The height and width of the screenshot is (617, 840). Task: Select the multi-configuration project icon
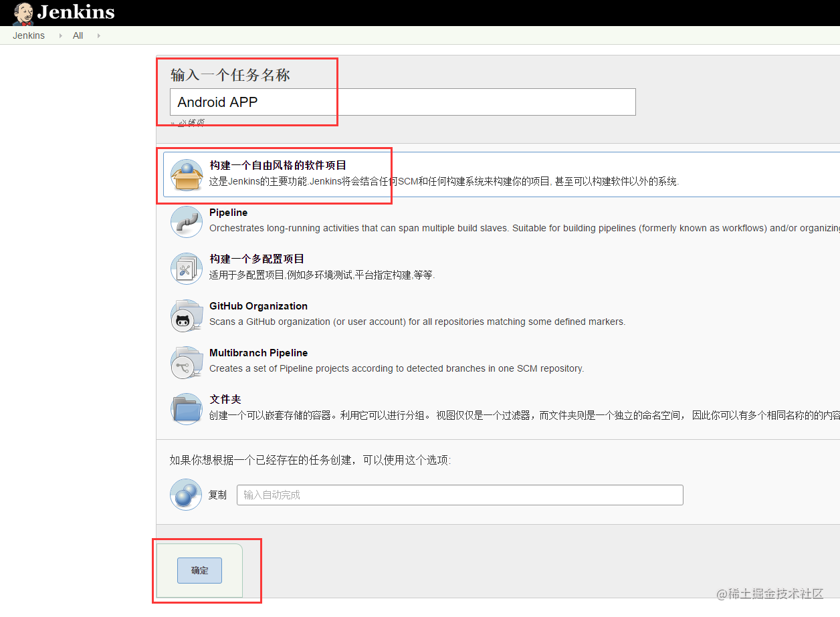coord(187,268)
